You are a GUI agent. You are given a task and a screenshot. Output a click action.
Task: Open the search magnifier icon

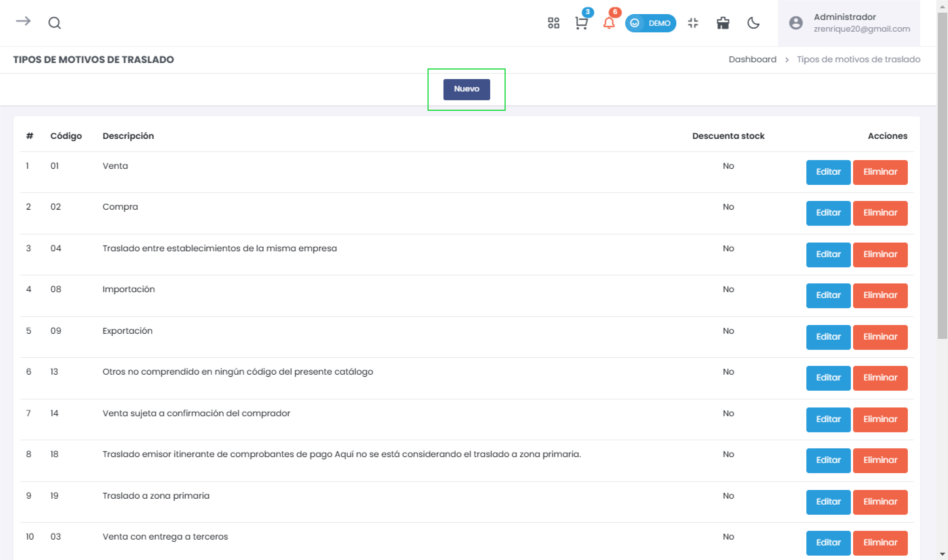[x=54, y=23]
